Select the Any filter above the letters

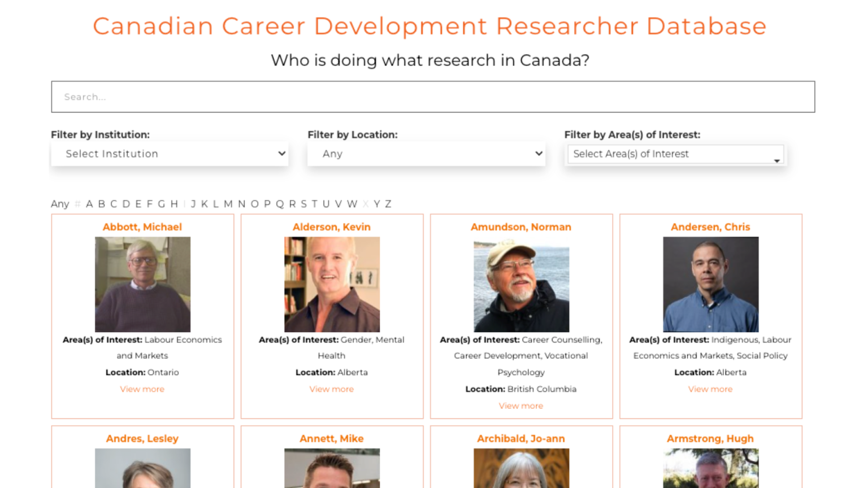coord(60,204)
